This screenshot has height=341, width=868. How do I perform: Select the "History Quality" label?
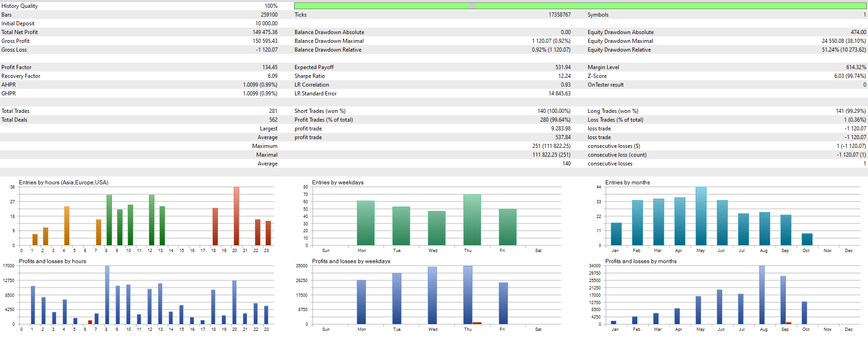coord(19,6)
